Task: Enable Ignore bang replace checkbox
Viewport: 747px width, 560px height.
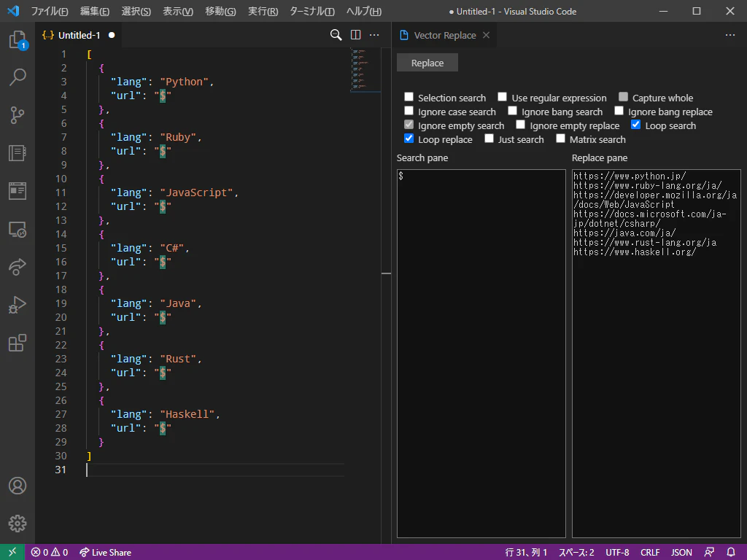Action: pyautogui.click(x=619, y=111)
